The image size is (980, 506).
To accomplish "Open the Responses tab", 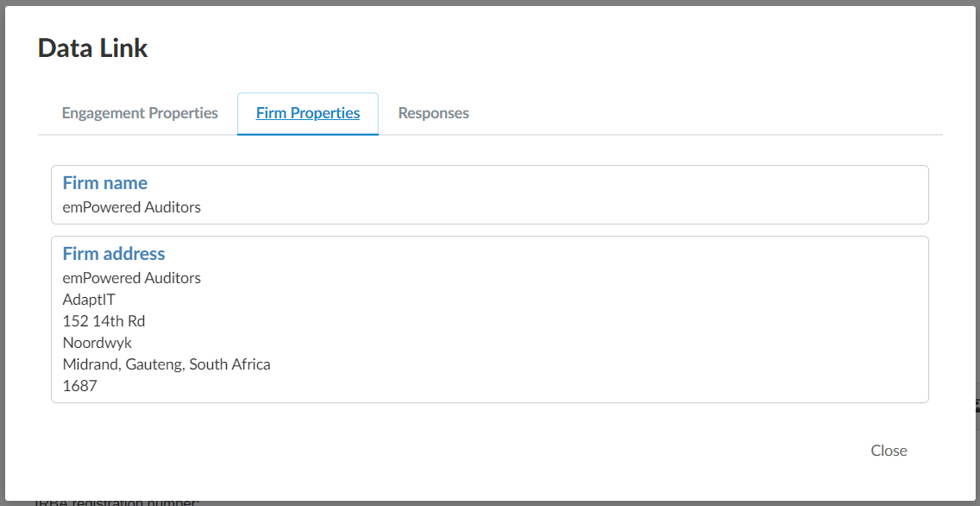I will coord(433,113).
